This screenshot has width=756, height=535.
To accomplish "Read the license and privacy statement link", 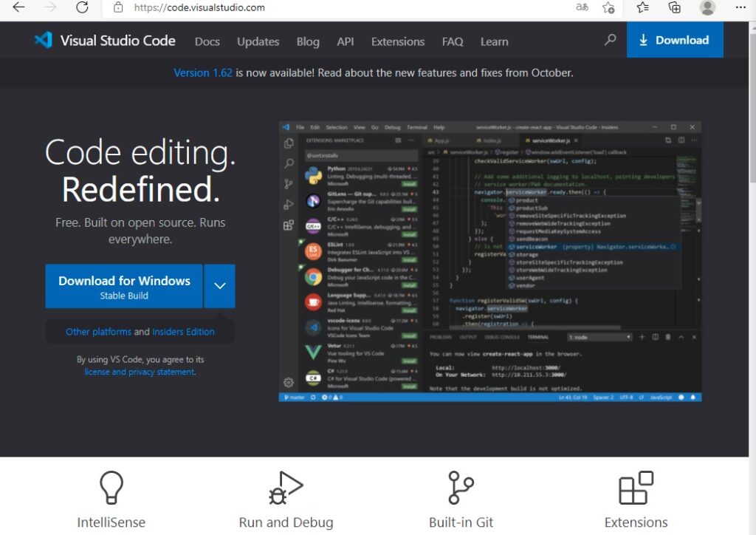I will [x=140, y=372].
